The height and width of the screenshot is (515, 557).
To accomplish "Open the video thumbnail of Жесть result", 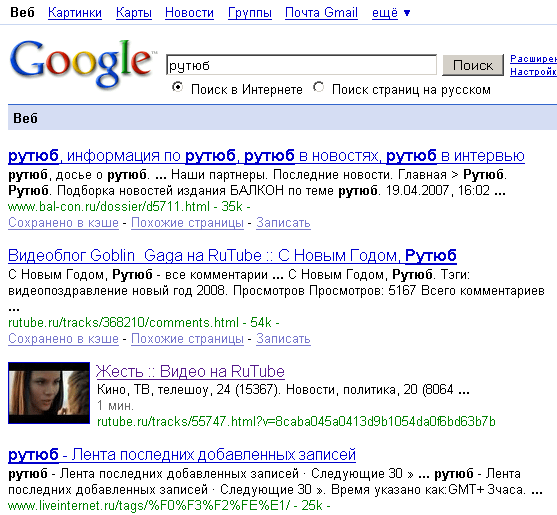I will pyautogui.click(x=49, y=393).
